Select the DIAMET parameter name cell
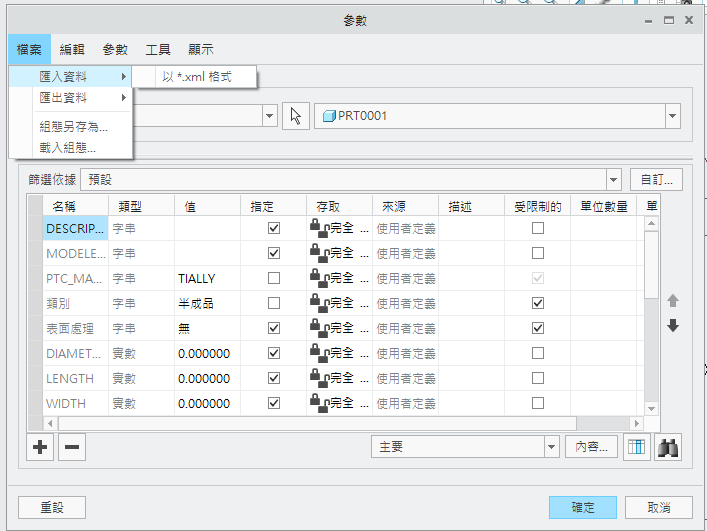The height and width of the screenshot is (531, 707). click(75, 353)
